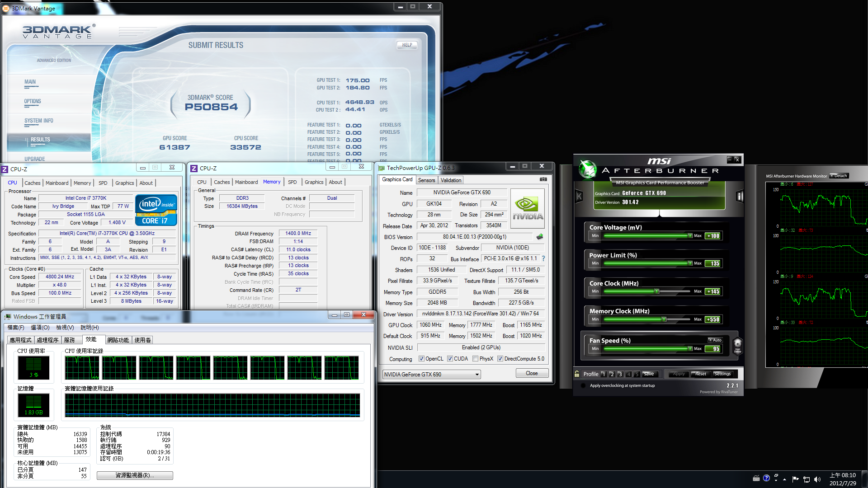The image size is (868, 488).
Task: Enable 'Apply overclocking at system startup'
Action: point(583,385)
